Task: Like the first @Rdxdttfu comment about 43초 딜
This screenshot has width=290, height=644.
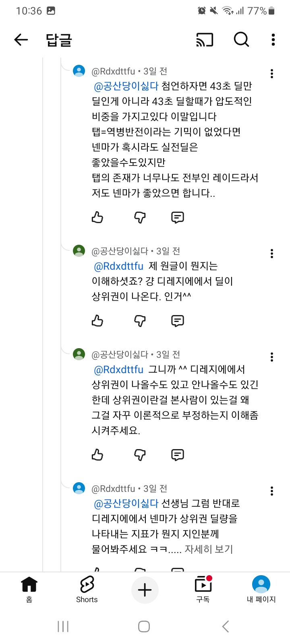Action: point(97,217)
